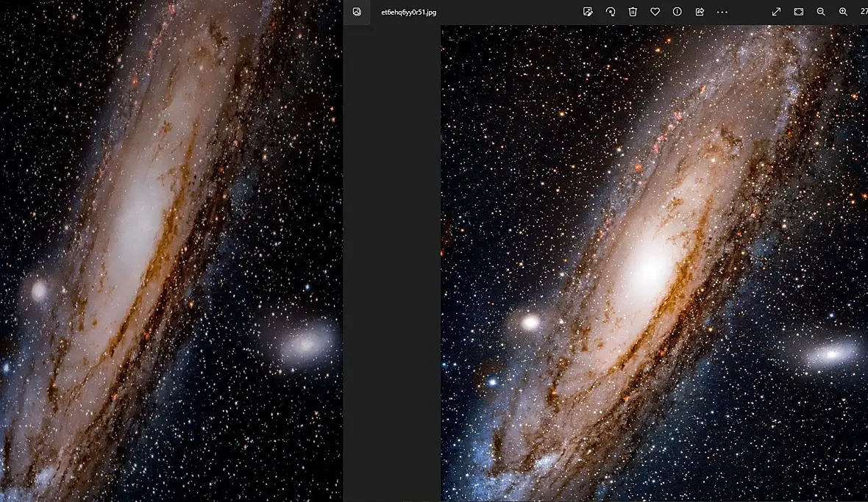Click the upscaled galaxy image on the left
The height and width of the screenshot is (502, 868).
point(171,251)
